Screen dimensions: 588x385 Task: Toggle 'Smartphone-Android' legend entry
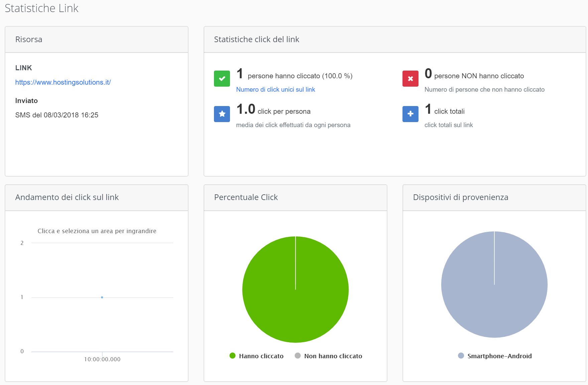[x=495, y=356]
